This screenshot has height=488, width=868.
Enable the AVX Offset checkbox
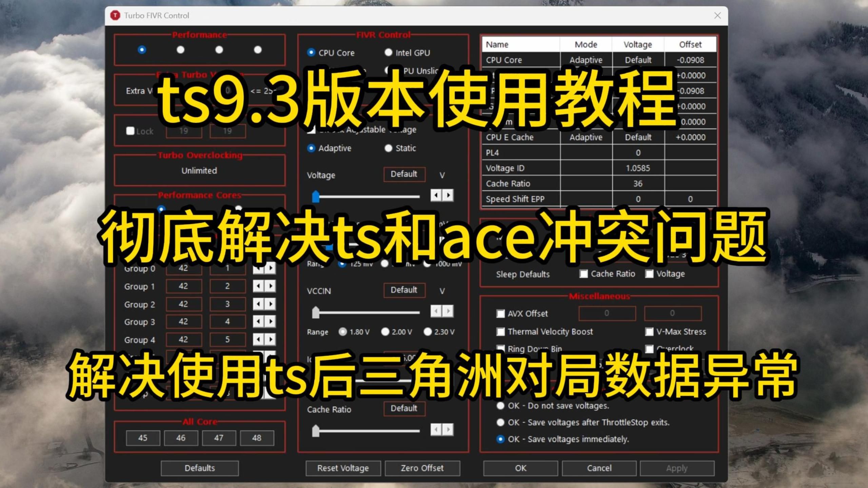click(500, 313)
